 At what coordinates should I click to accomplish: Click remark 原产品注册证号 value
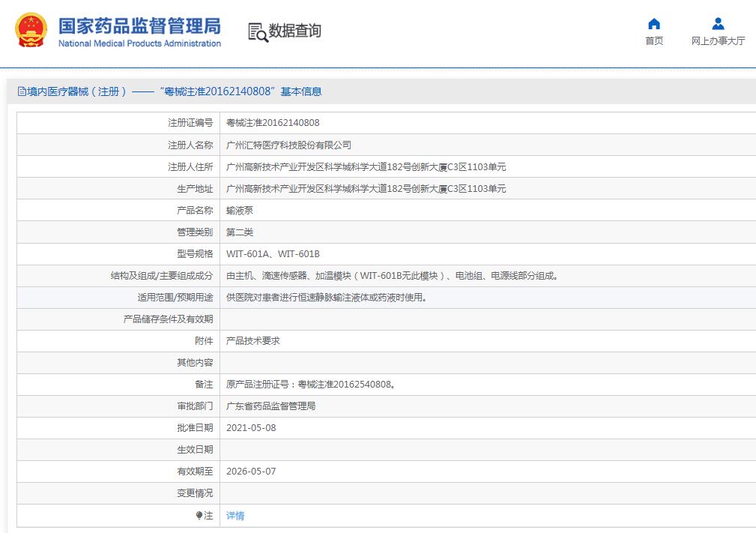(x=311, y=385)
